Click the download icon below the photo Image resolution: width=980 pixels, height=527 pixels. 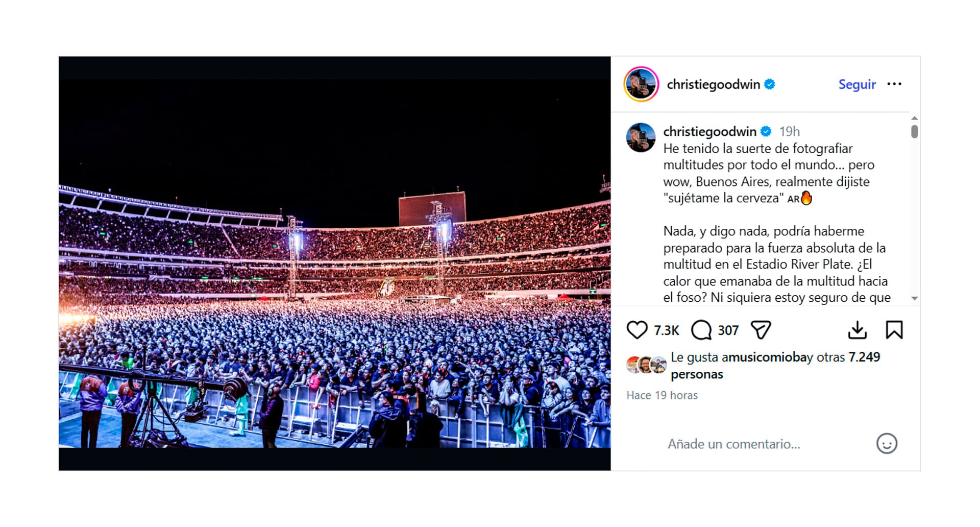(858, 330)
